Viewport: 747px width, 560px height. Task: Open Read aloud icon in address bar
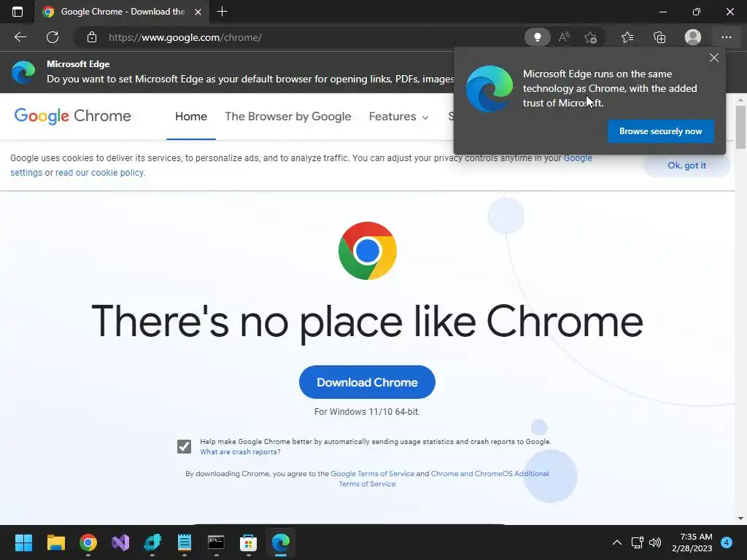564,37
